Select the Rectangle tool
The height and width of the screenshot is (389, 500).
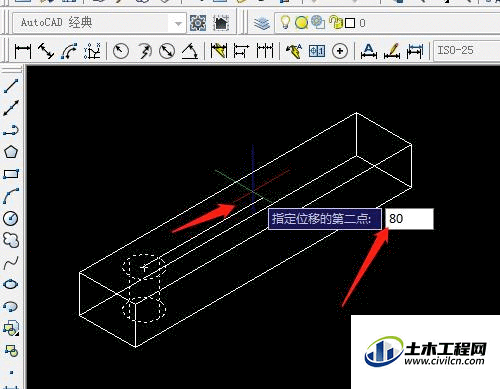pos(11,174)
